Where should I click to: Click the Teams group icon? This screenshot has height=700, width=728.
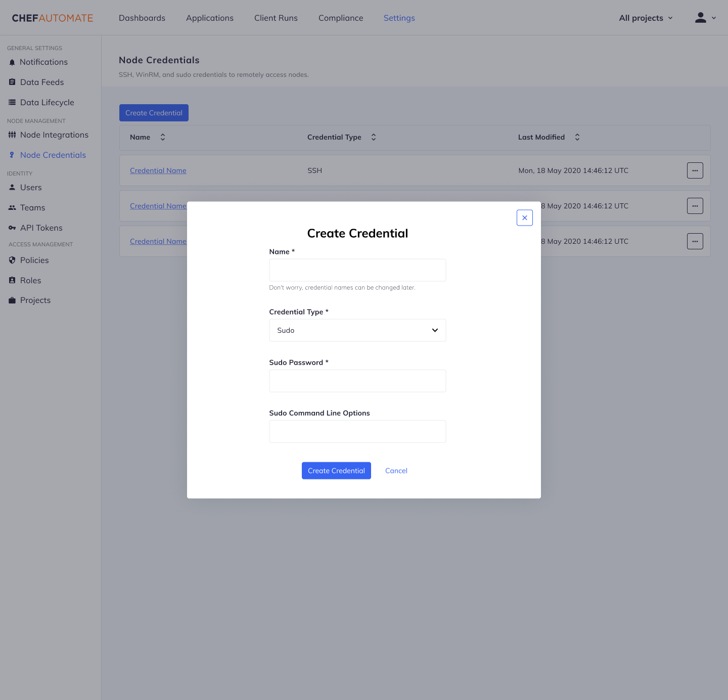click(x=12, y=207)
